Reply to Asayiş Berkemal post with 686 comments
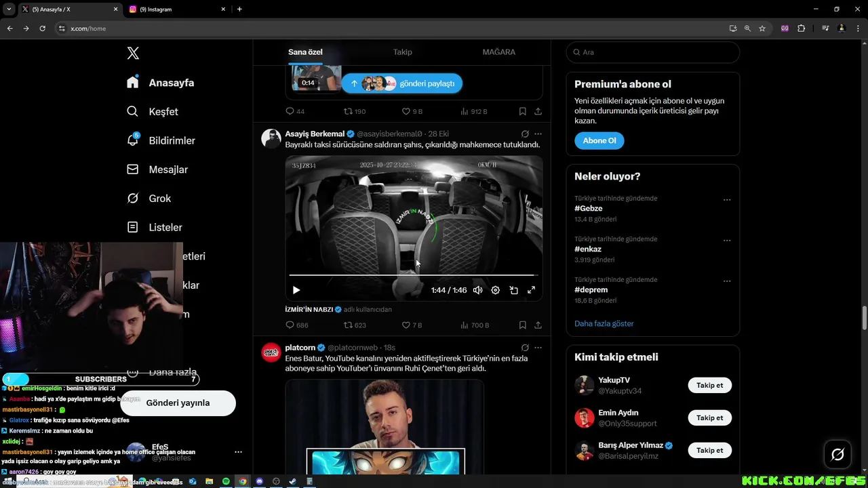Screen dimensions: 868x488 tap(297, 325)
